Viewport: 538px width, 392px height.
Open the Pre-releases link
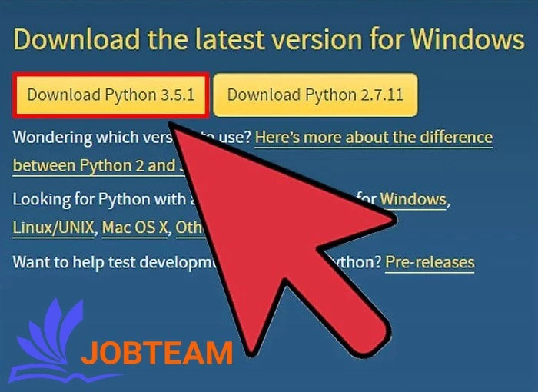coord(430,263)
